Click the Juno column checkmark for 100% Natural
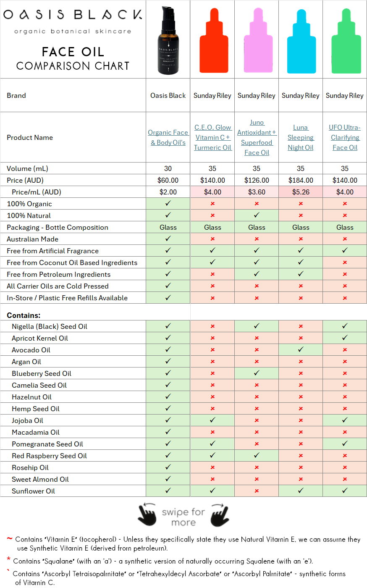This screenshot has height=588, width=367. pos(257,215)
